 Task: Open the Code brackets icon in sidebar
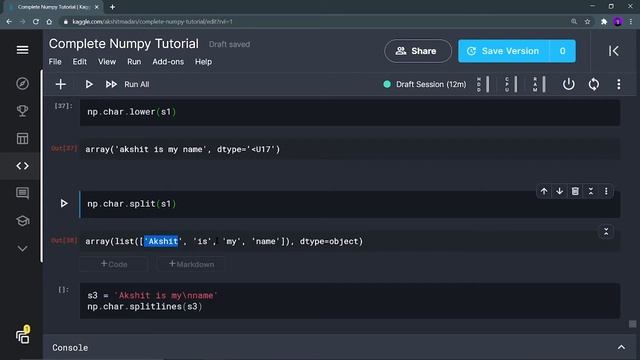[x=22, y=166]
